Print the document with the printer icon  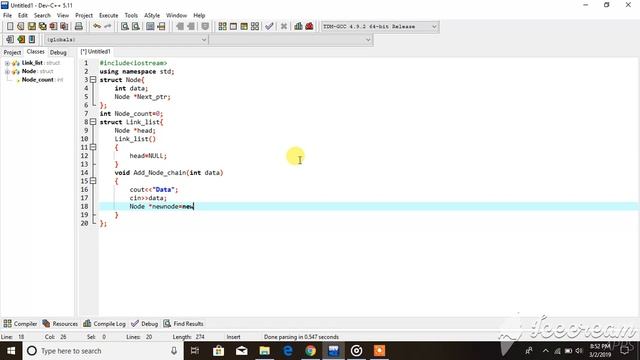(x=79, y=27)
